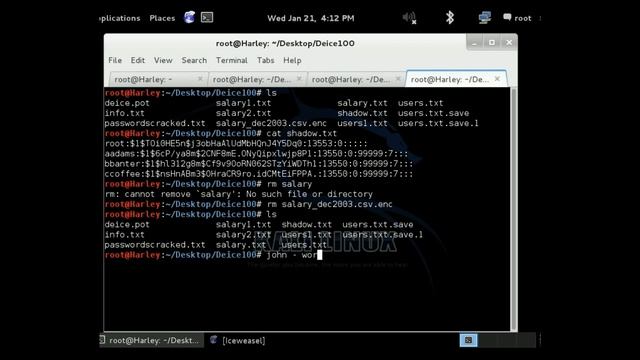Viewport: 640px width, 360px height.
Task: Open the View menu
Action: click(163, 60)
